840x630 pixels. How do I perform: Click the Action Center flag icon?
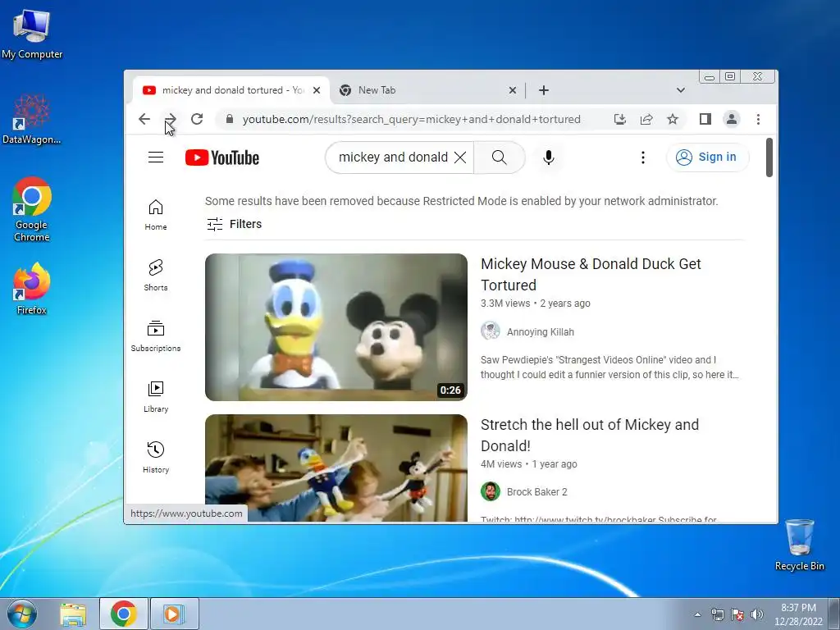tap(737, 614)
